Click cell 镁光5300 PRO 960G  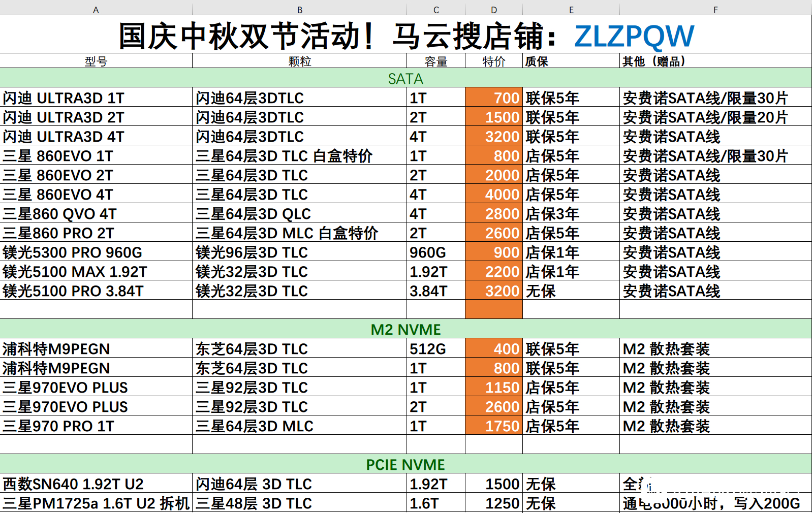point(96,252)
